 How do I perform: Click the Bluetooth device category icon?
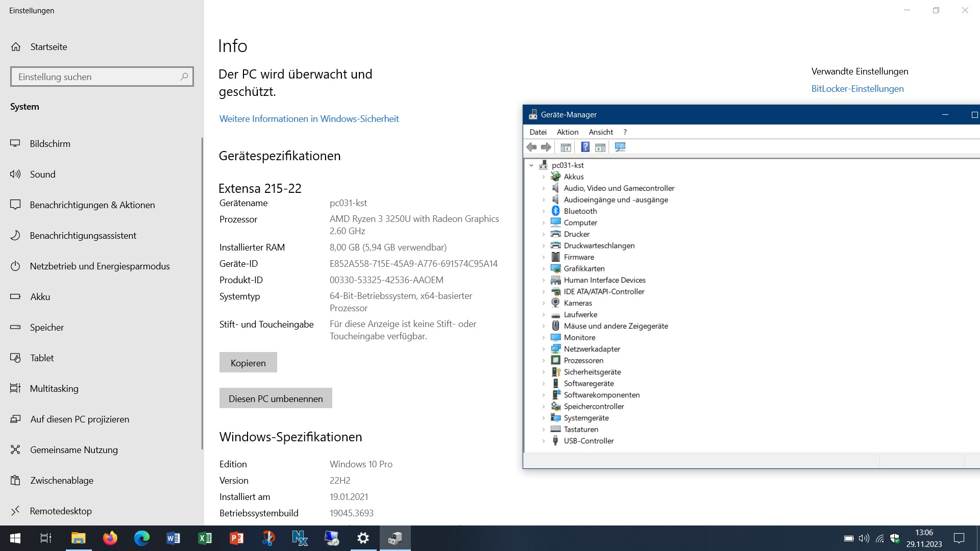[x=556, y=211]
